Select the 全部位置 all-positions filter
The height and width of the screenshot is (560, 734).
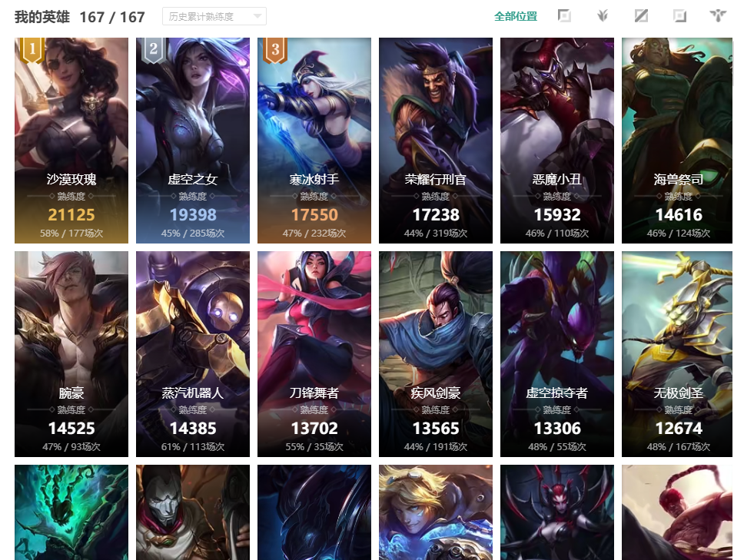click(516, 16)
